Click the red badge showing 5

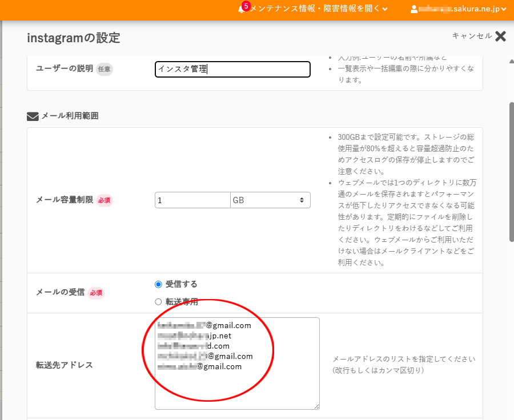[x=246, y=6]
